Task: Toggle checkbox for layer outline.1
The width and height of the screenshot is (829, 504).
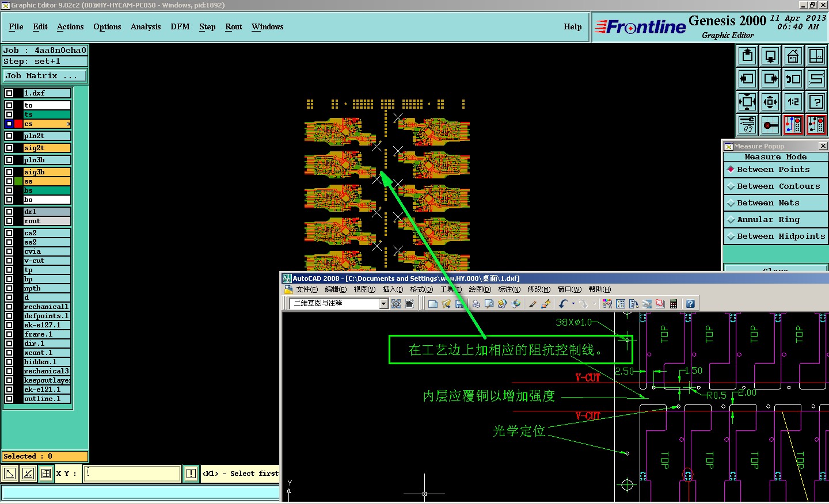Action: click(x=9, y=399)
